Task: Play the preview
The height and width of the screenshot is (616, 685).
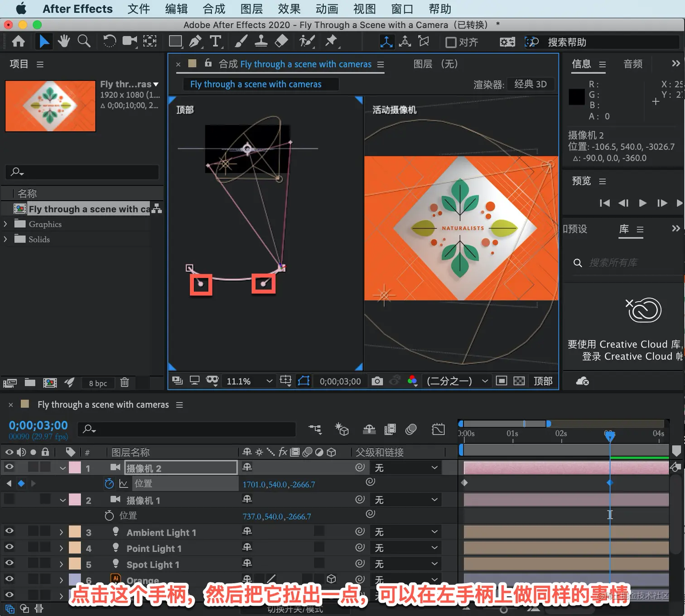Action: (x=642, y=203)
